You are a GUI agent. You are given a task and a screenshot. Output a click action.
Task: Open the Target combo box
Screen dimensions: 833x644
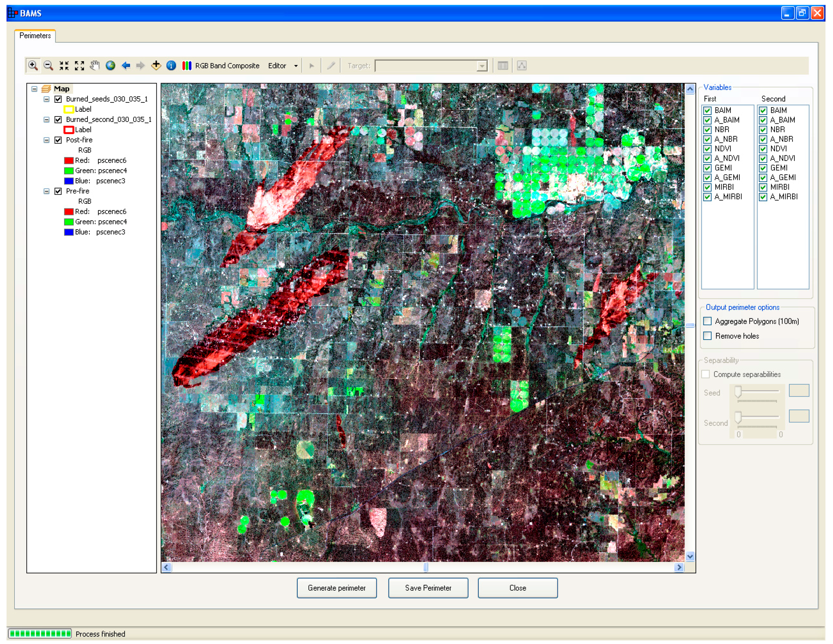[x=431, y=66]
